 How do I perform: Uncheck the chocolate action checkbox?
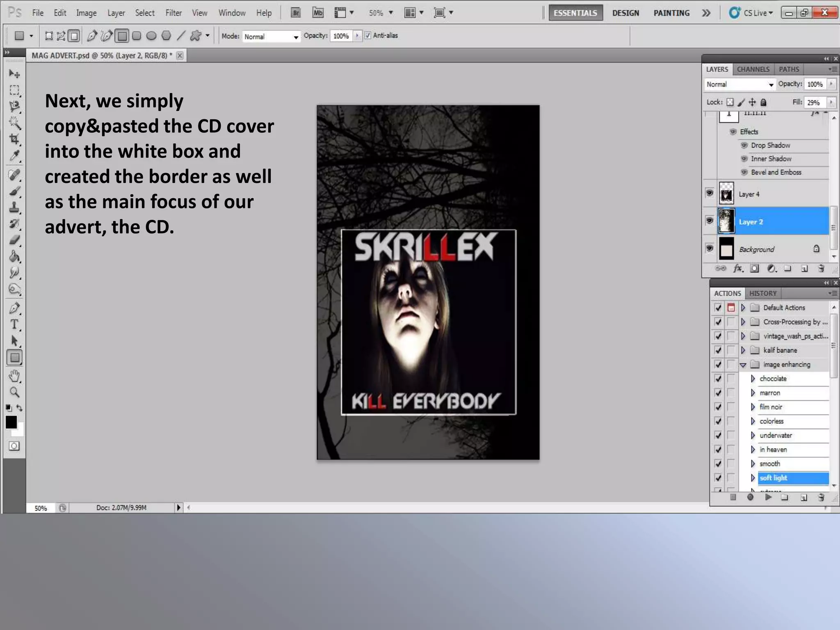718,379
